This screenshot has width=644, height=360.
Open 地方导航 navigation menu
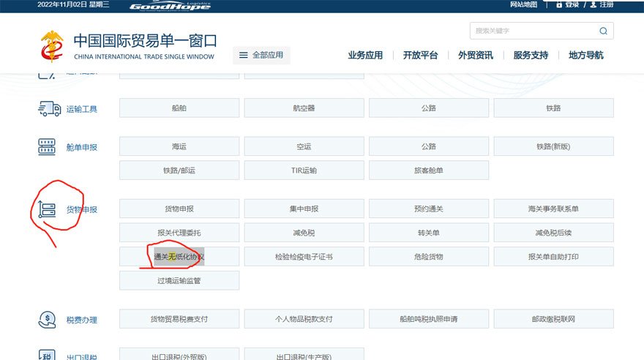585,55
